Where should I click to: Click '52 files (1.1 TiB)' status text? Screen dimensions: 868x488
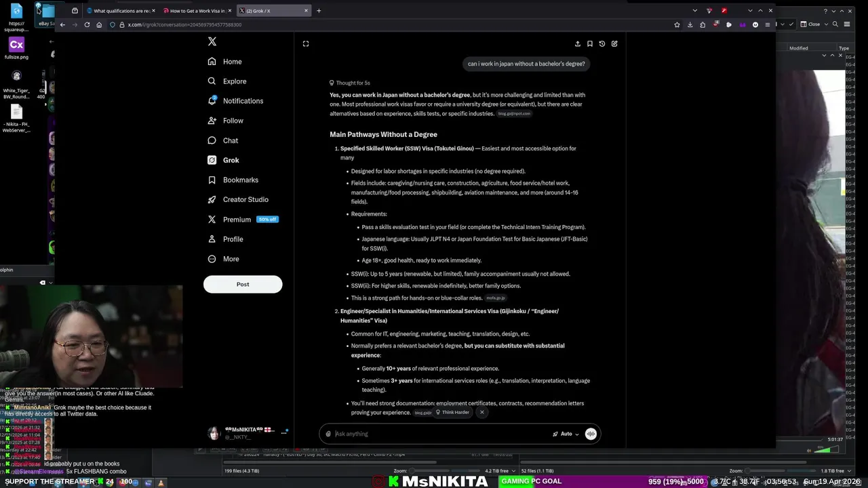click(x=537, y=470)
